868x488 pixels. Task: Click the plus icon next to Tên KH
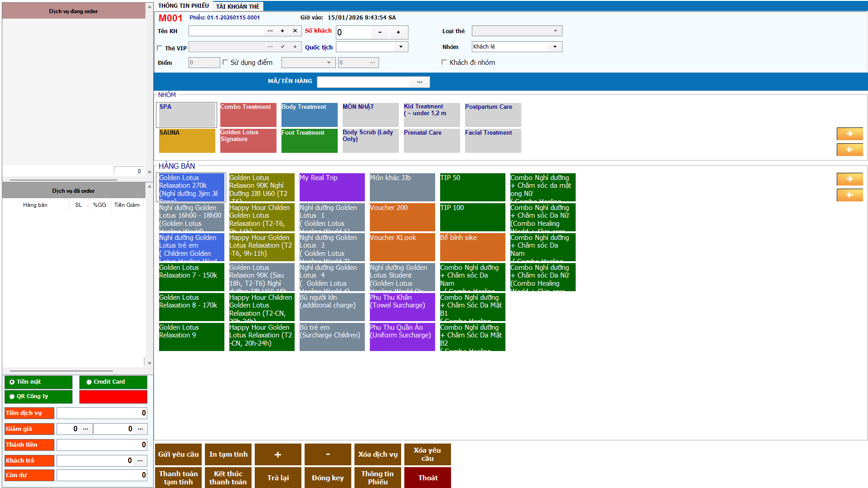(x=282, y=31)
